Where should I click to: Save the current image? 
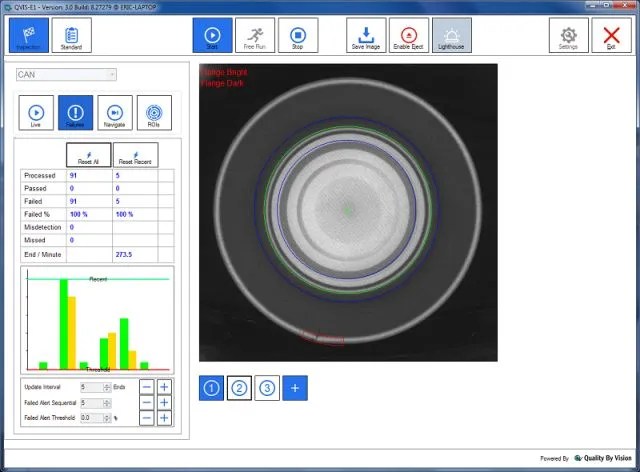point(366,35)
